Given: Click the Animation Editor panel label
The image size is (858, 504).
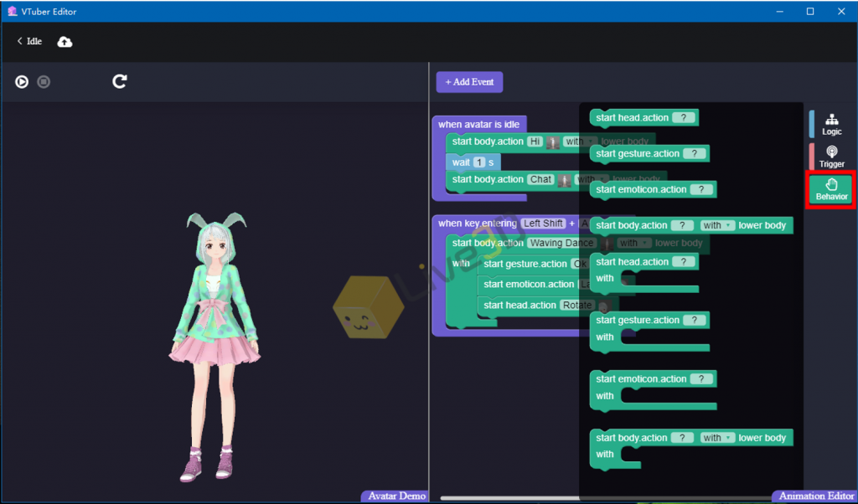Looking at the screenshot, I should pos(816,496).
